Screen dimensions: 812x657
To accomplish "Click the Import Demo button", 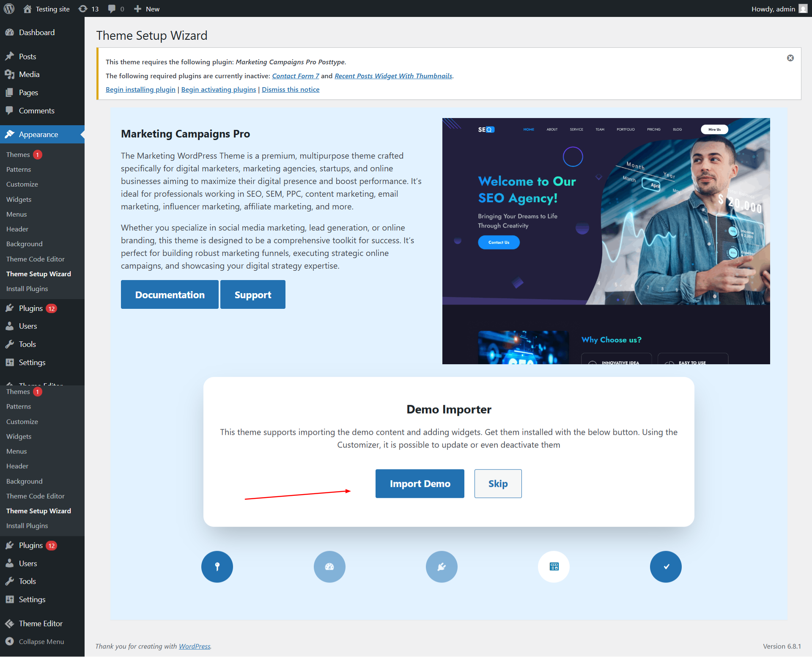I will coord(420,484).
